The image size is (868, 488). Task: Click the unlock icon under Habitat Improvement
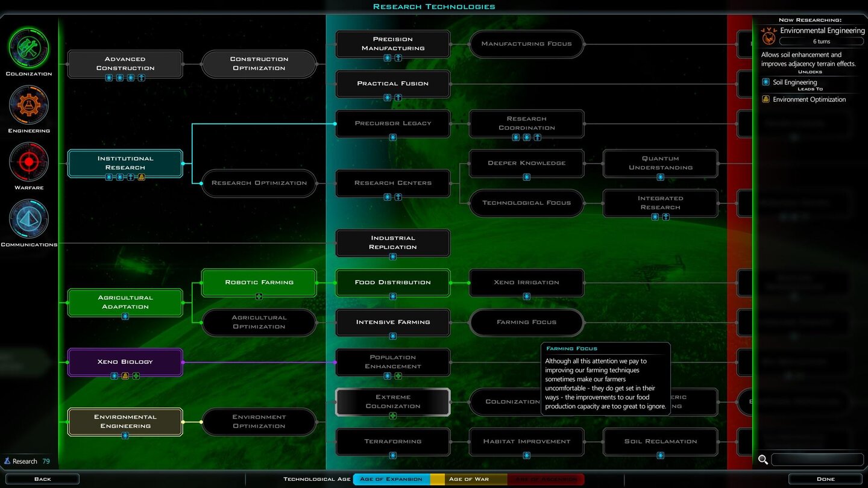point(527,455)
